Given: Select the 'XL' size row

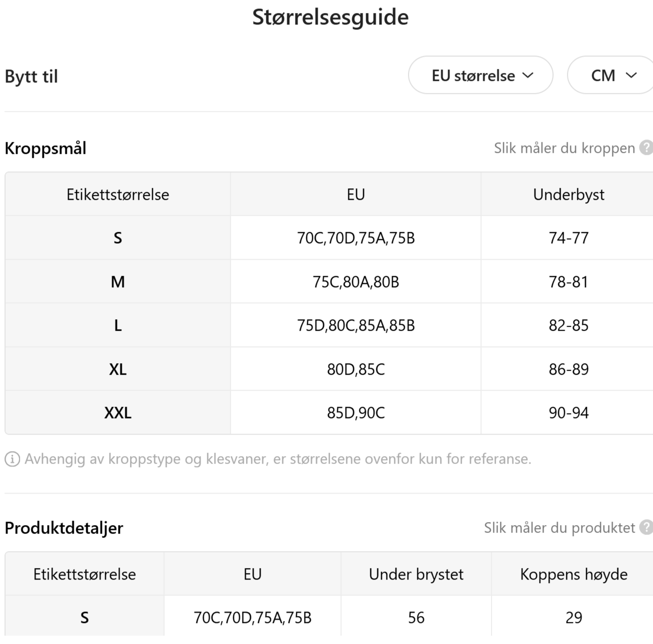Looking at the screenshot, I should [x=117, y=369].
